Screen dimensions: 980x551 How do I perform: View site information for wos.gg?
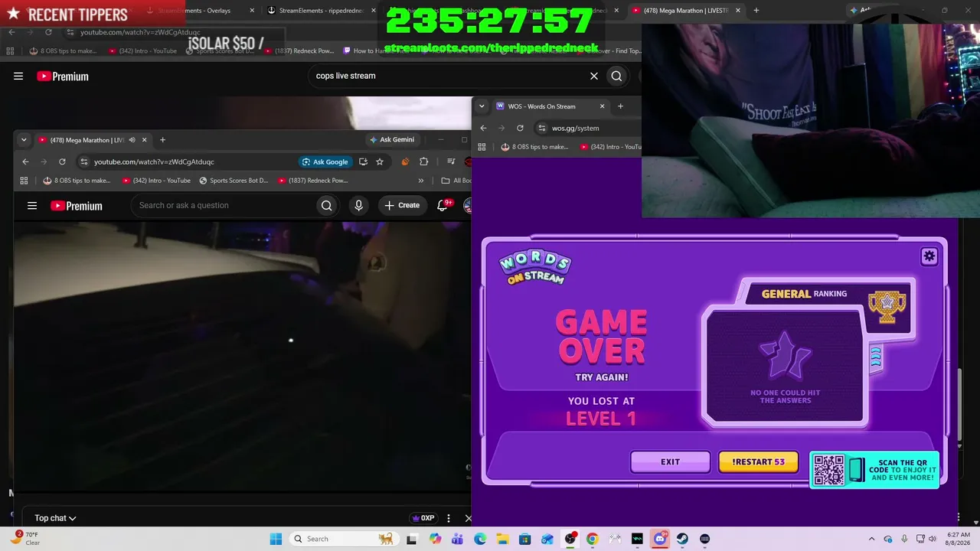pos(542,128)
